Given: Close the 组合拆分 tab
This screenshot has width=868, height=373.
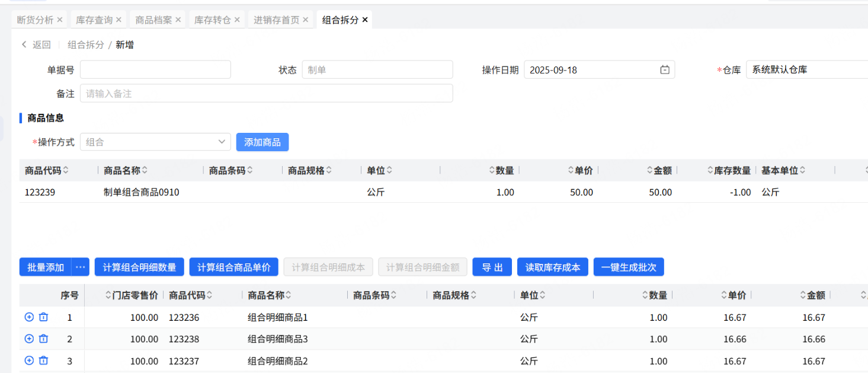Looking at the screenshot, I should [365, 20].
